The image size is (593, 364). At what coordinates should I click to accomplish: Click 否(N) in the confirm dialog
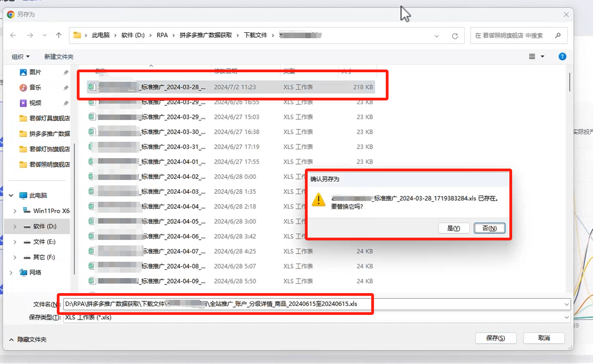pos(489,228)
